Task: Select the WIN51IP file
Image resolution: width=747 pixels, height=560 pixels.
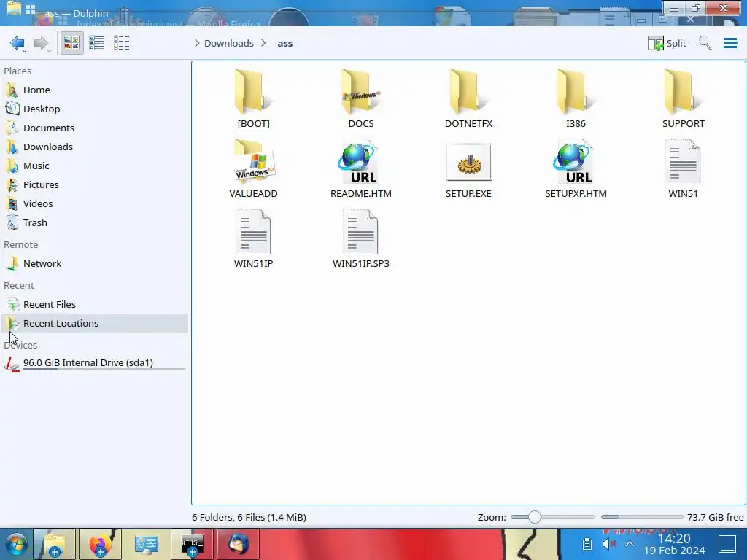Action: [x=253, y=239]
